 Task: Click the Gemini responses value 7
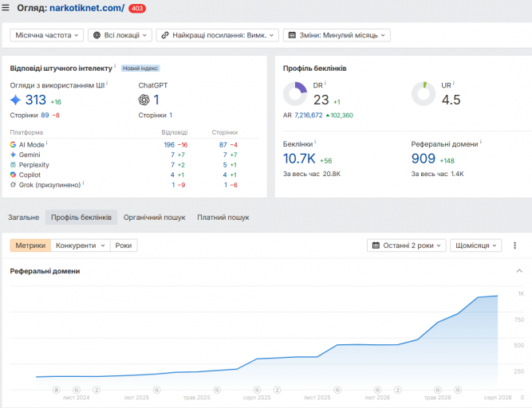(x=172, y=155)
